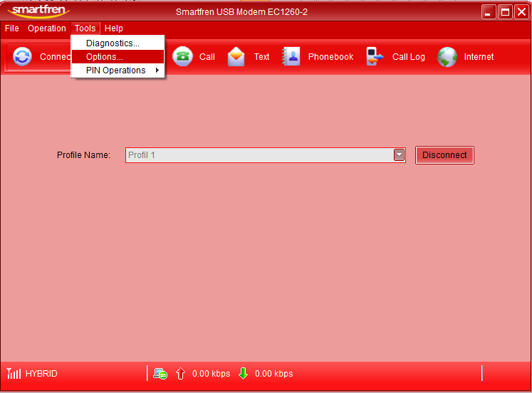532x393 pixels.
Task: Close the Smartfren modem window
Action: (x=521, y=12)
